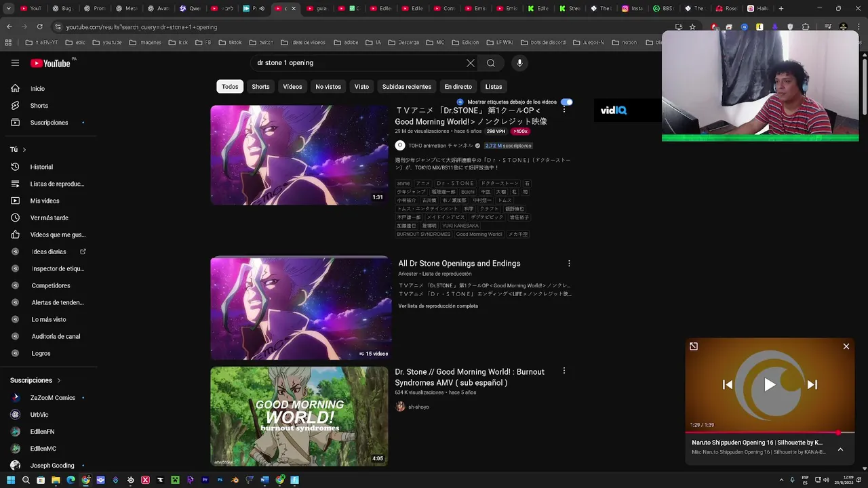
Task: Open a new browser tab
Action: tap(781, 9)
